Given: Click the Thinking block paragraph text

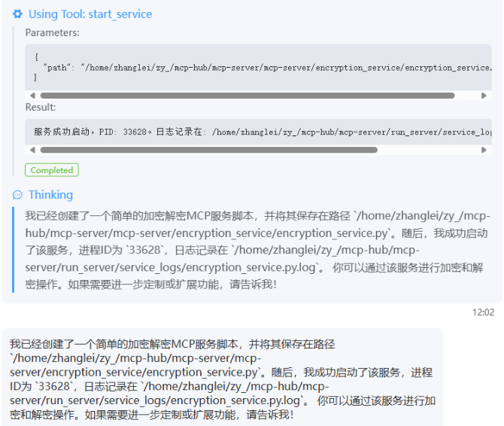Looking at the screenshot, I should click(x=257, y=250).
